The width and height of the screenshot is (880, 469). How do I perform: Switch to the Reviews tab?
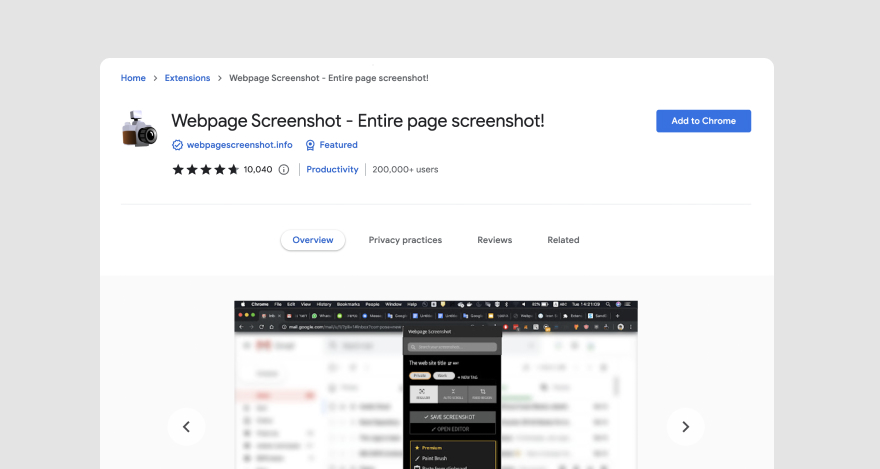pos(494,240)
